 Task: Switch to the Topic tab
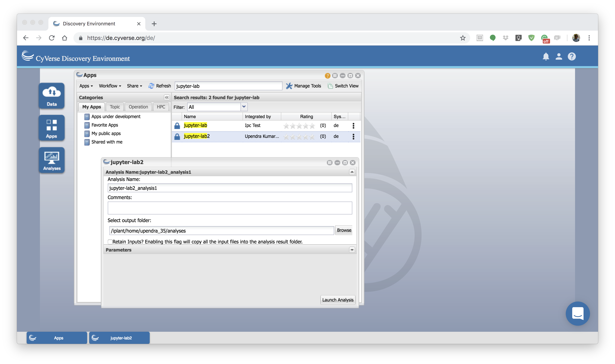115,107
